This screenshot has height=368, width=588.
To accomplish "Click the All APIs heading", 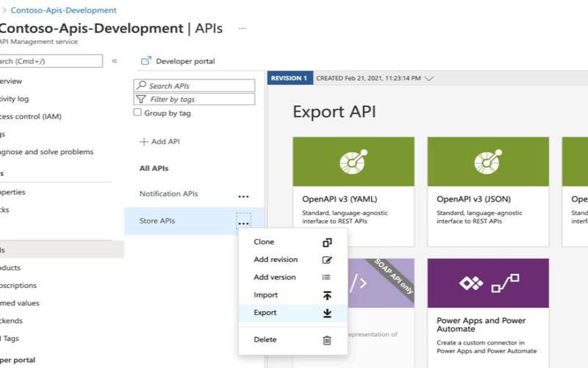I will tap(154, 169).
